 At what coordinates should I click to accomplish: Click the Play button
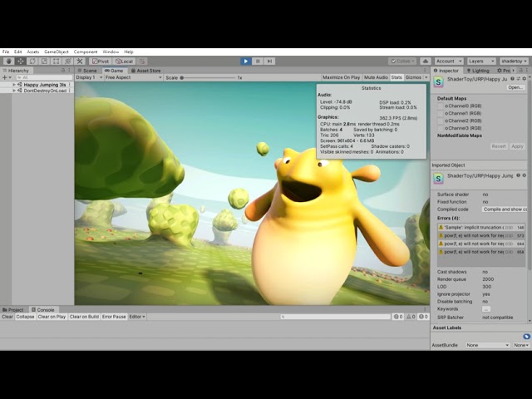pyautogui.click(x=246, y=61)
